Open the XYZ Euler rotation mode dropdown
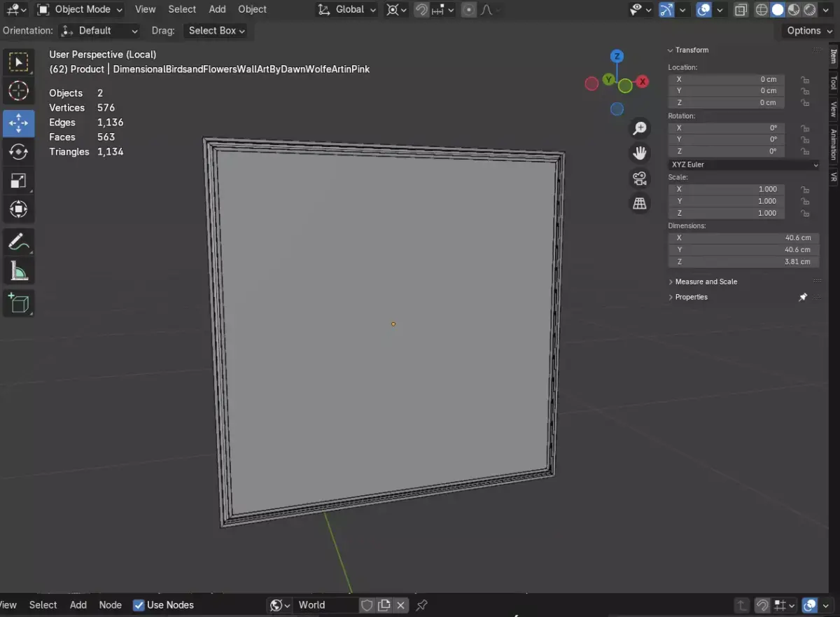This screenshot has height=617, width=840. pyautogui.click(x=743, y=165)
